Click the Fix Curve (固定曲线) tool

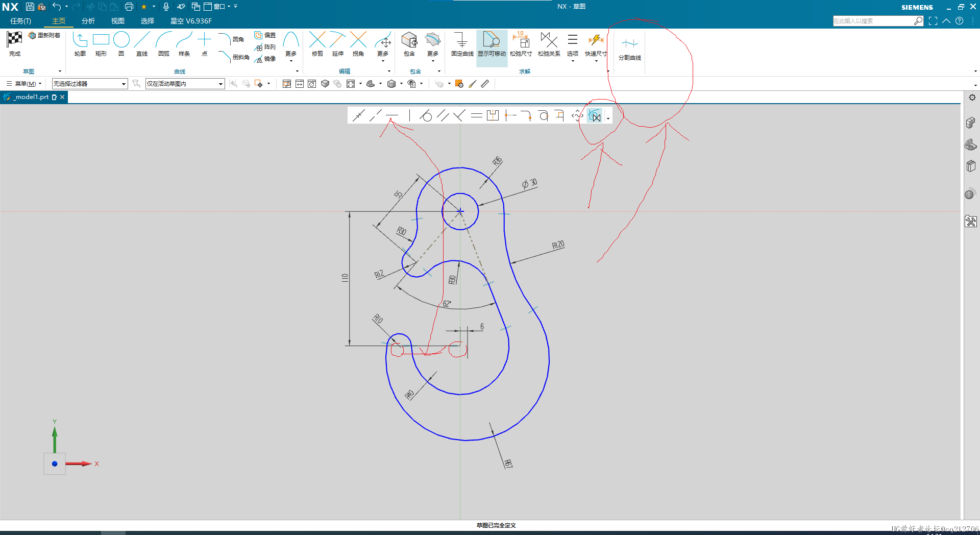point(462,44)
